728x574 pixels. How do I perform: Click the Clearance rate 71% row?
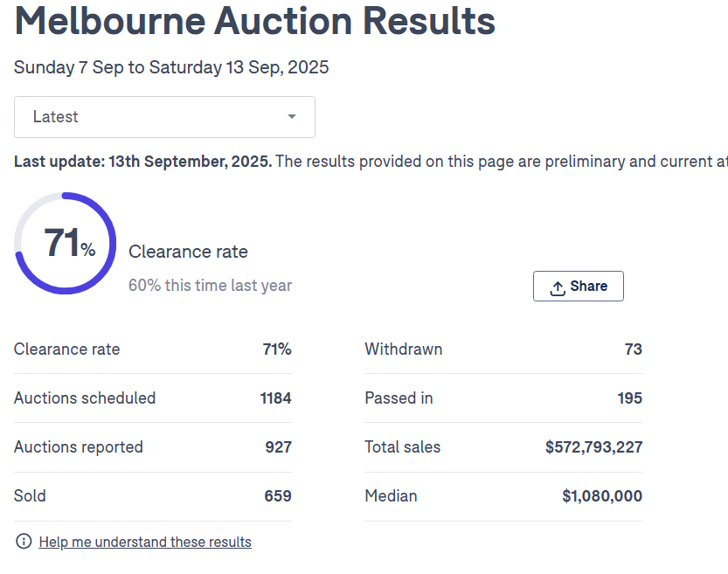tap(153, 349)
